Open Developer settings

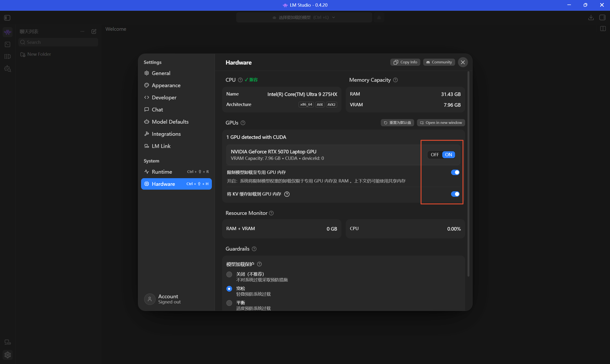pos(176,97)
